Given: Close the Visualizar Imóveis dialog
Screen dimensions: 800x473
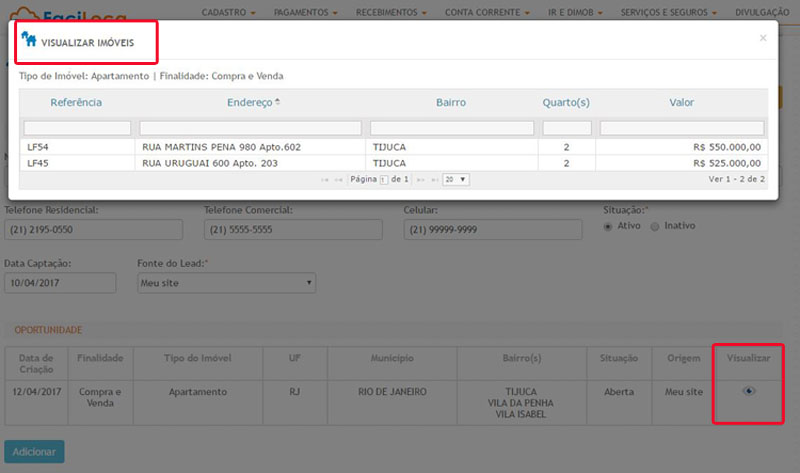Looking at the screenshot, I should 763,38.
